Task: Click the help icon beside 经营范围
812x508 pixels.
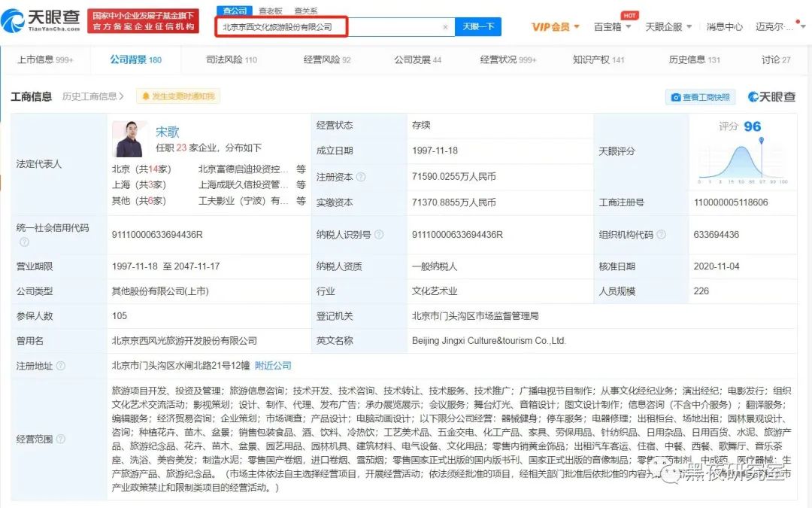Action: pyautogui.click(x=61, y=439)
